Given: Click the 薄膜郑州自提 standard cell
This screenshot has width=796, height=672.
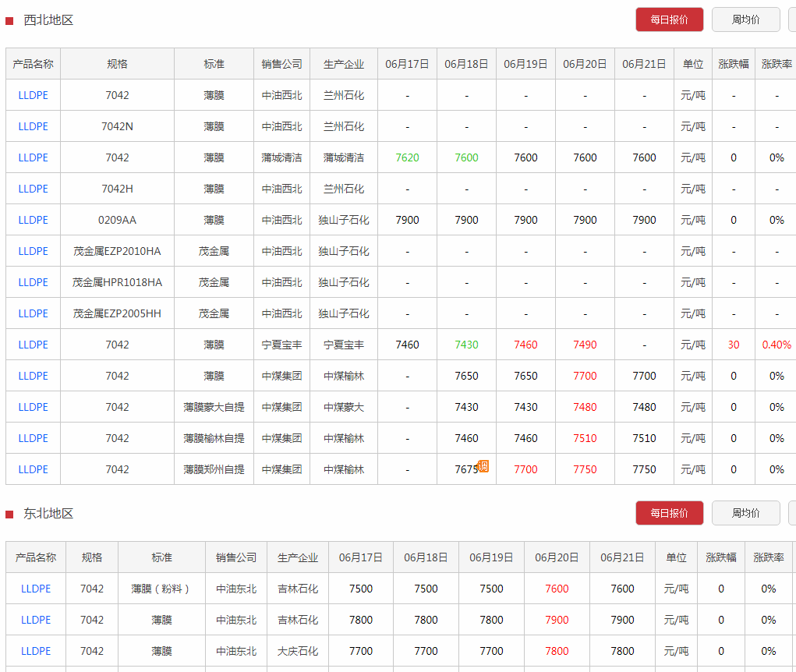Looking at the screenshot, I should [214, 469].
